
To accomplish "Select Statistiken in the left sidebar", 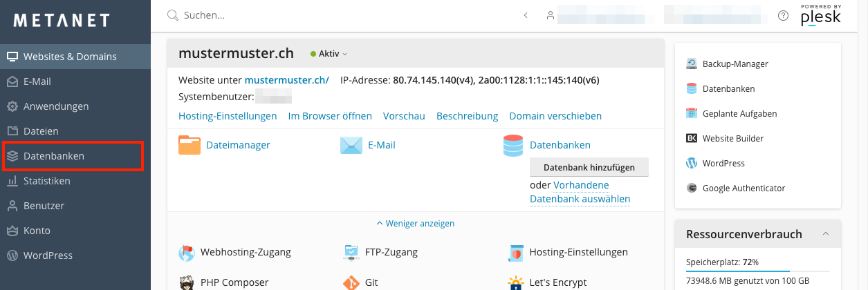I will [46, 181].
